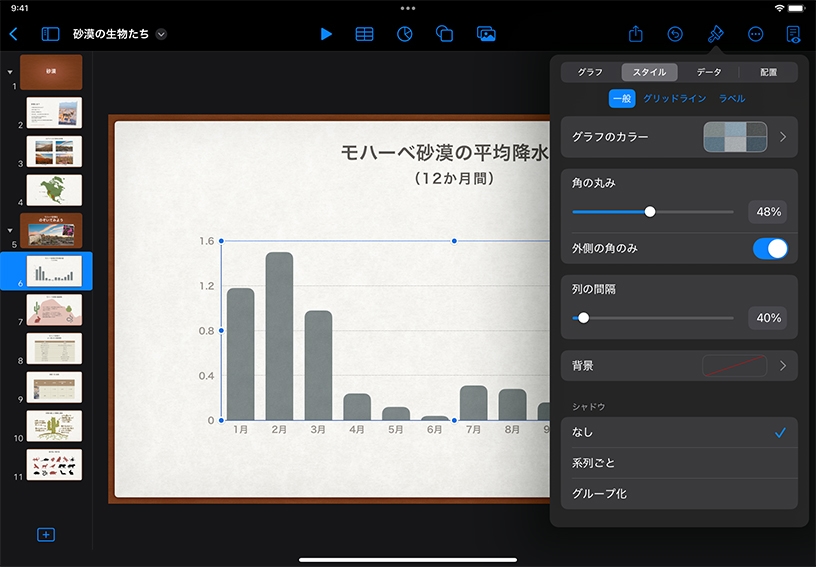Viewport: 816px width, 567px height.
Task: Open the media insert icon
Action: coord(486,34)
